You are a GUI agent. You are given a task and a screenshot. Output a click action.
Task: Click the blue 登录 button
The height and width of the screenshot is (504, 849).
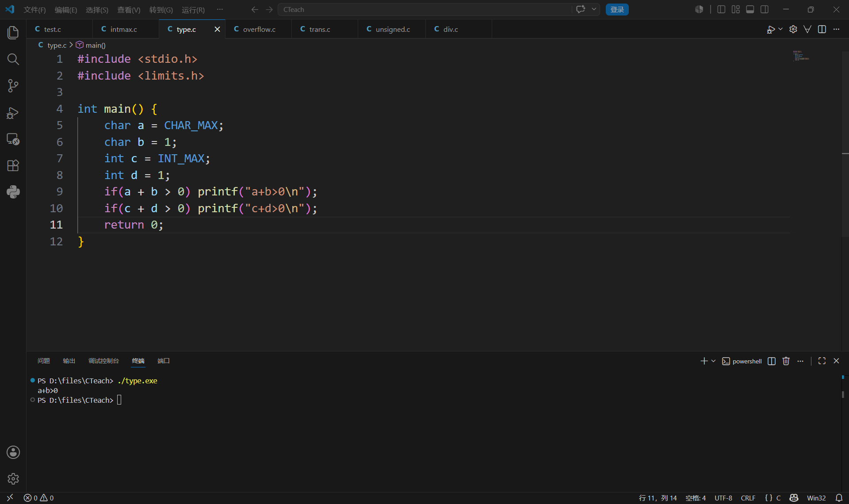(617, 9)
